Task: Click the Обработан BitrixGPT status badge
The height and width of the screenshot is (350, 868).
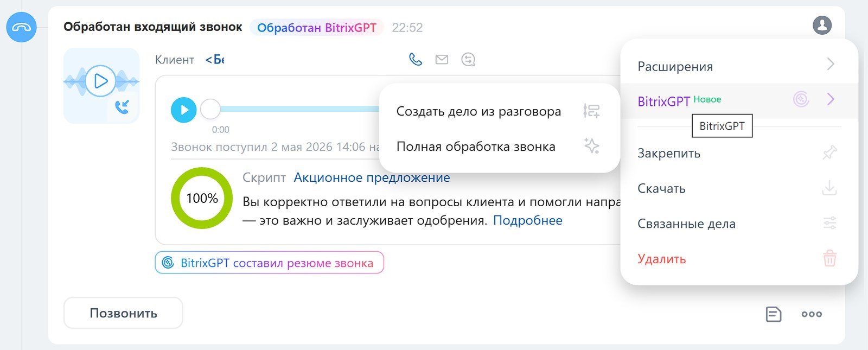Action: click(316, 28)
